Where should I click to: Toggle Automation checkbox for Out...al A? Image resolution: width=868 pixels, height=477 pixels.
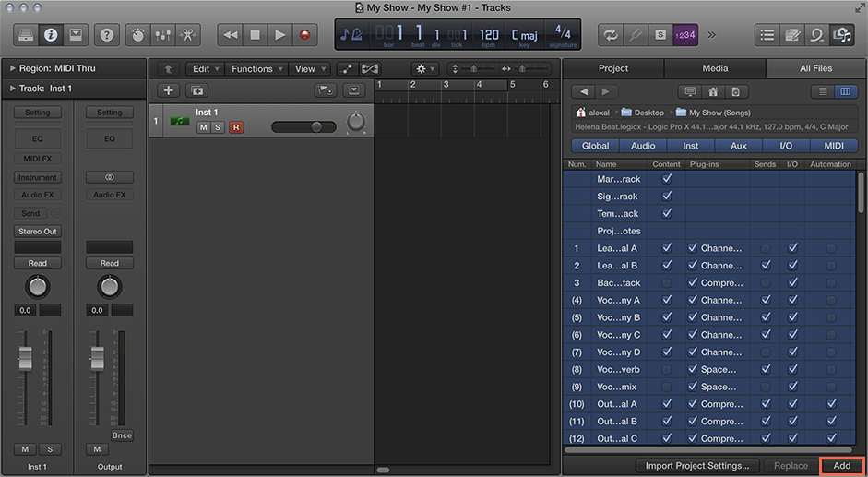click(x=831, y=404)
